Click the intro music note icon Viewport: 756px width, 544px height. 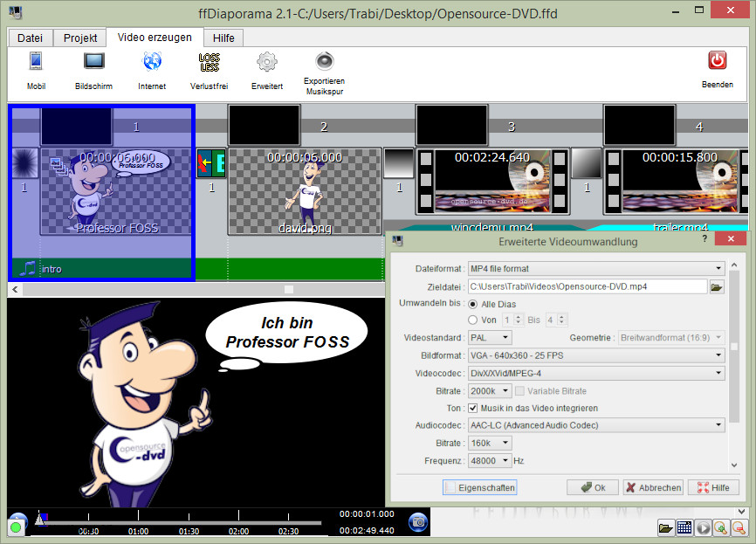(x=27, y=269)
